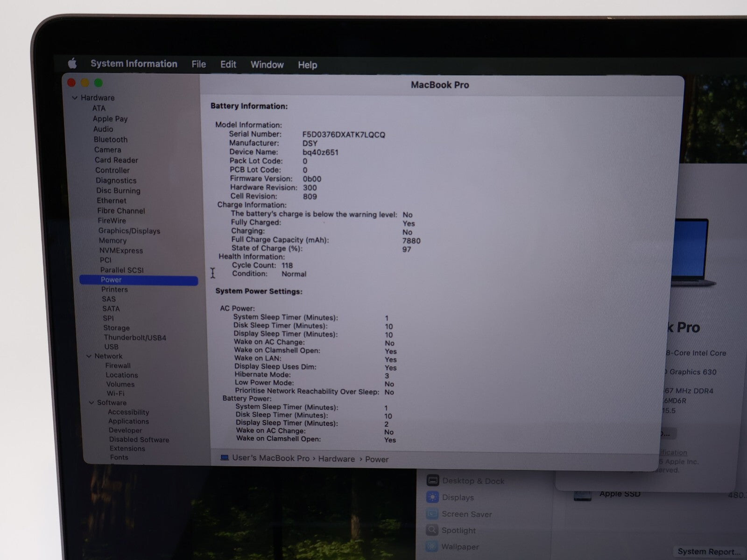Select Bluetooth in the sidebar
Image resolution: width=747 pixels, height=560 pixels.
[x=110, y=140]
